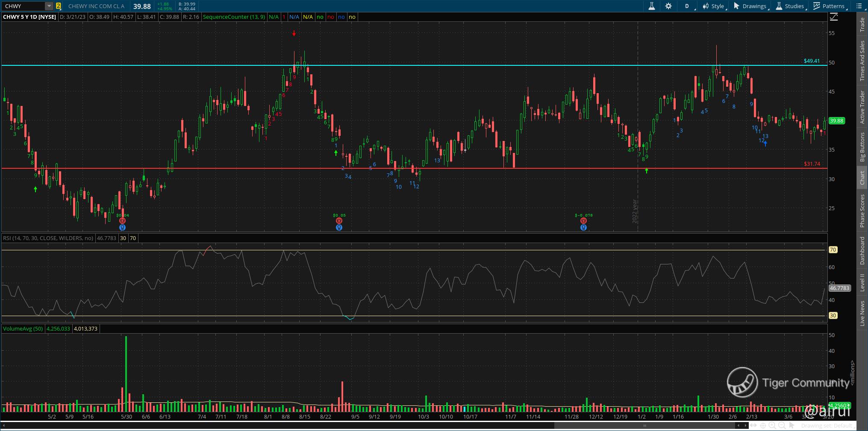Click the red earnings phone icon near 5/30
This screenshot has width=868, height=431.
[x=122, y=221]
